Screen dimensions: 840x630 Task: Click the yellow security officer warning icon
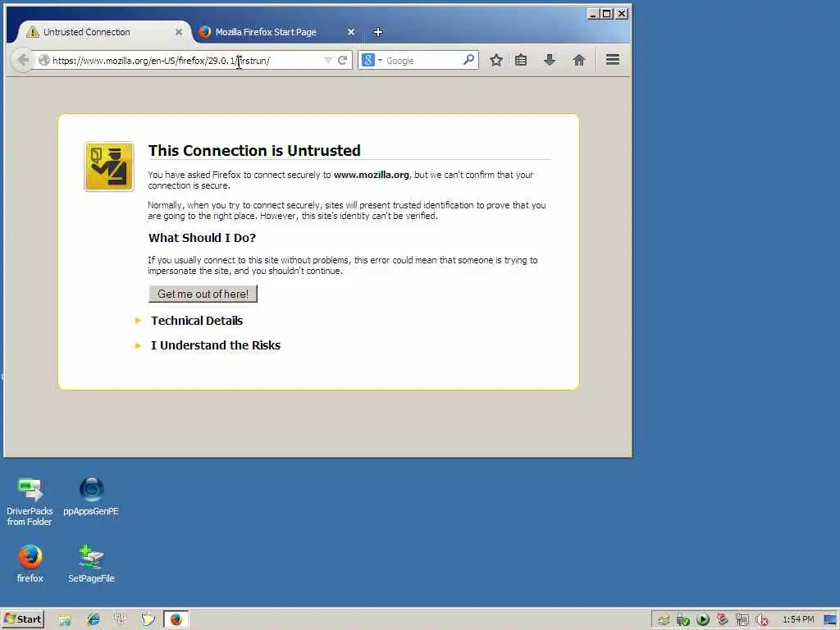click(x=109, y=167)
